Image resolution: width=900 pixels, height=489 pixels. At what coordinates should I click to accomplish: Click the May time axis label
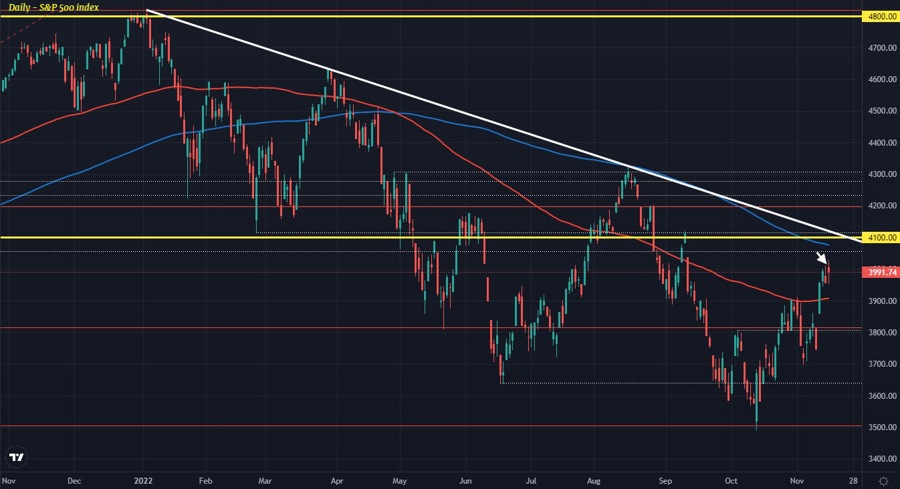399,480
